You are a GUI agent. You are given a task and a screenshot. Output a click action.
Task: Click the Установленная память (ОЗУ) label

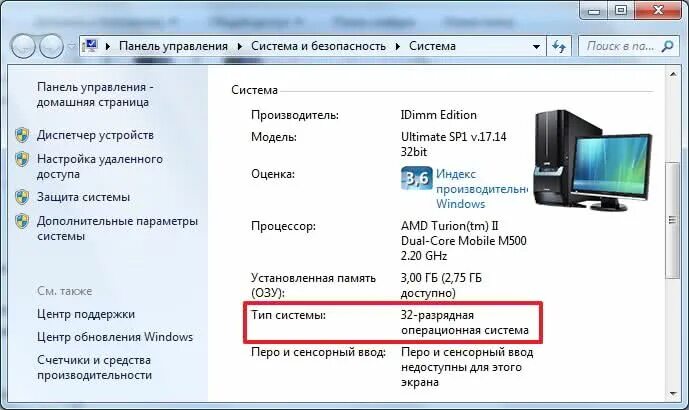[x=313, y=285]
